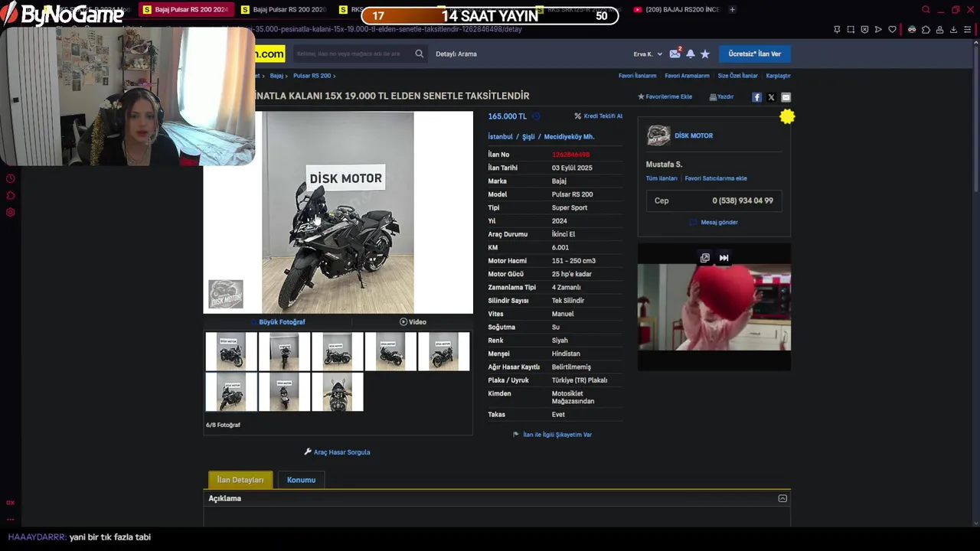Select the last thumbnail in bottom row
Viewport: 980px width, 551px height.
338,392
